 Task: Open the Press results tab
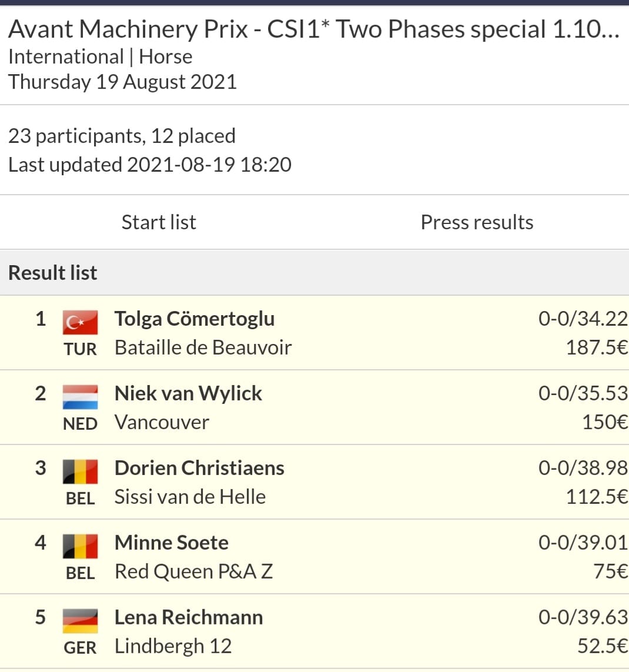click(x=477, y=222)
